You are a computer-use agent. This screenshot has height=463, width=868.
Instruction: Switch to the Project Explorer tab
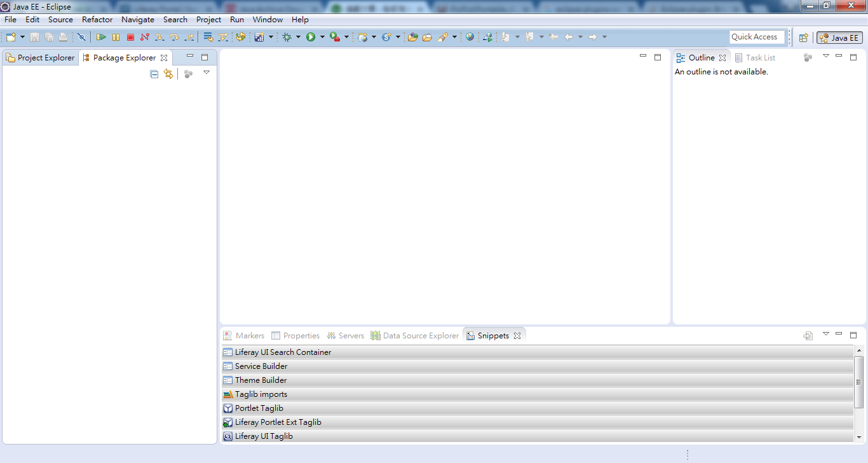[40, 57]
